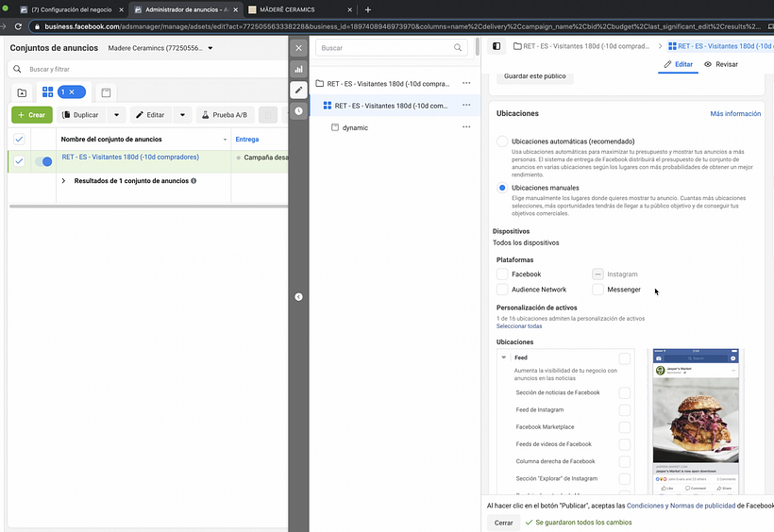The width and height of the screenshot is (774, 532).
Task: Open options for the RET ad set row
Action: [466, 105]
